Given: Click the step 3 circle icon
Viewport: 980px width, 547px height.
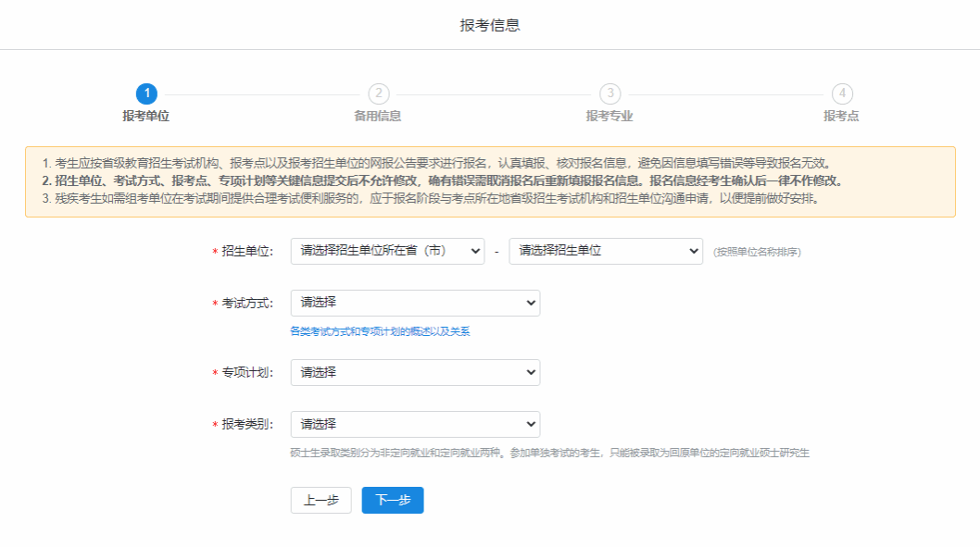Looking at the screenshot, I should (609, 93).
